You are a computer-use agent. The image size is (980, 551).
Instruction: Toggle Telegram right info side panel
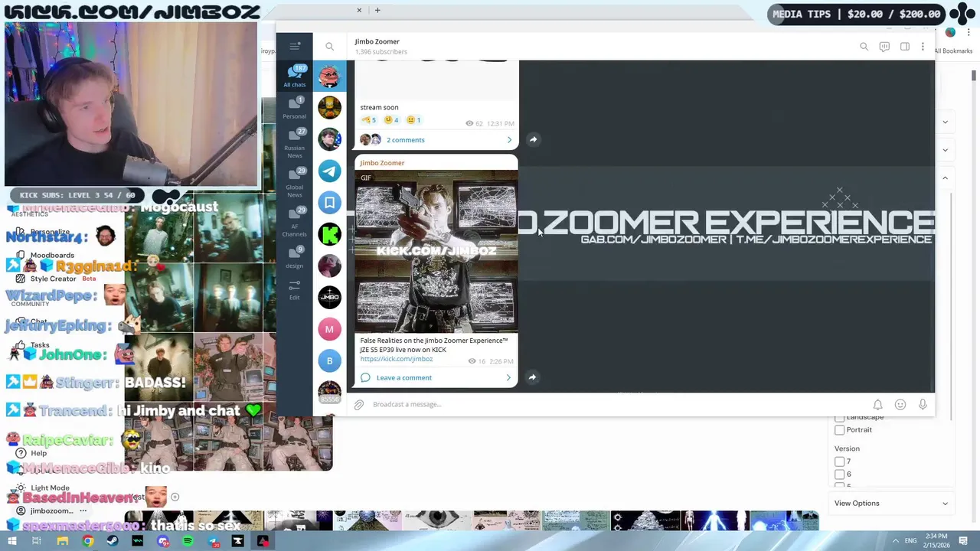905,47
